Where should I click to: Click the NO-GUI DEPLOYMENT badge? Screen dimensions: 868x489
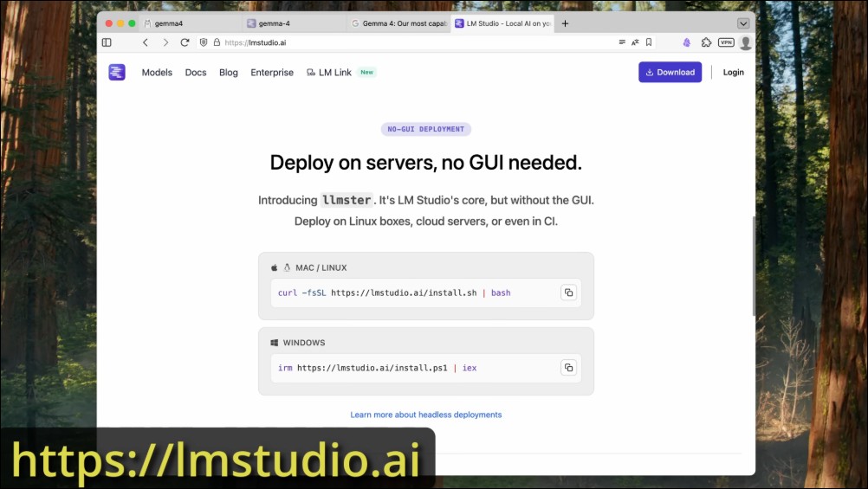425,129
